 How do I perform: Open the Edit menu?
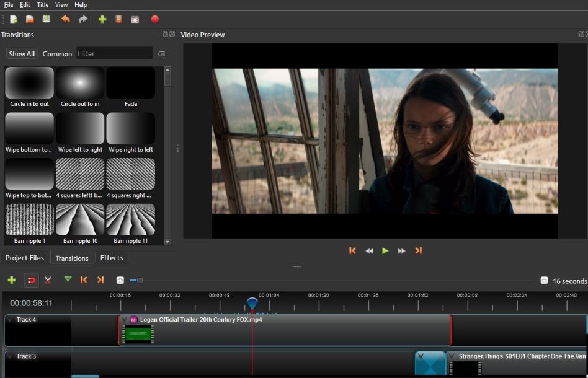[x=25, y=4]
